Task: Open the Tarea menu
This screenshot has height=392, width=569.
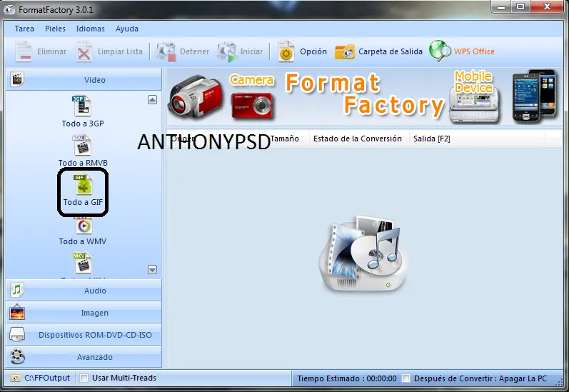Action: tap(24, 29)
